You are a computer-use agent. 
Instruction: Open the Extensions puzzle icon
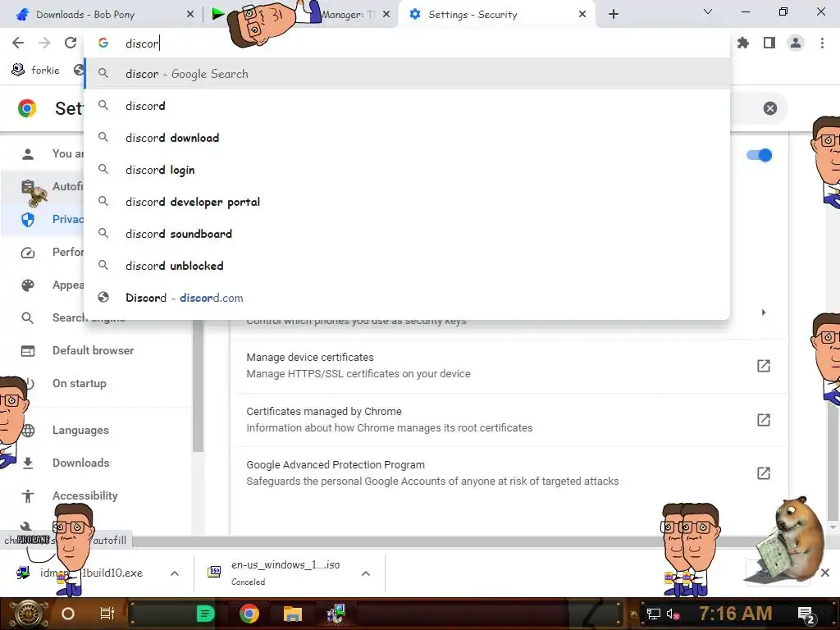(x=742, y=43)
